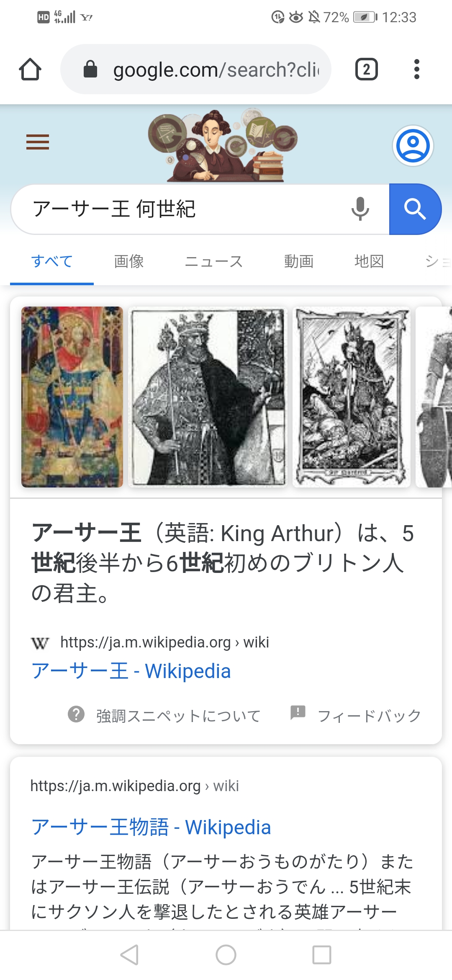Image resolution: width=452 pixels, height=980 pixels.
Task: Select the 地図 tab
Action: [369, 261]
